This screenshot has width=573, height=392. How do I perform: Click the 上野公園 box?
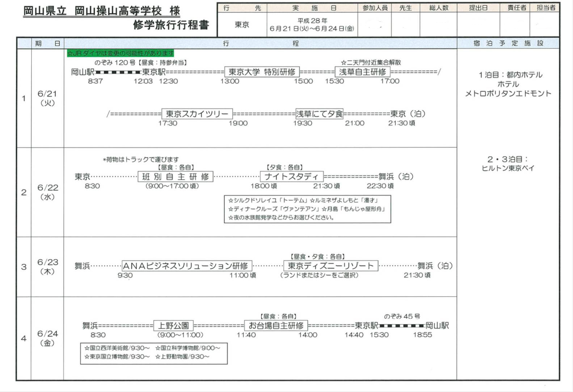pyautogui.click(x=173, y=325)
